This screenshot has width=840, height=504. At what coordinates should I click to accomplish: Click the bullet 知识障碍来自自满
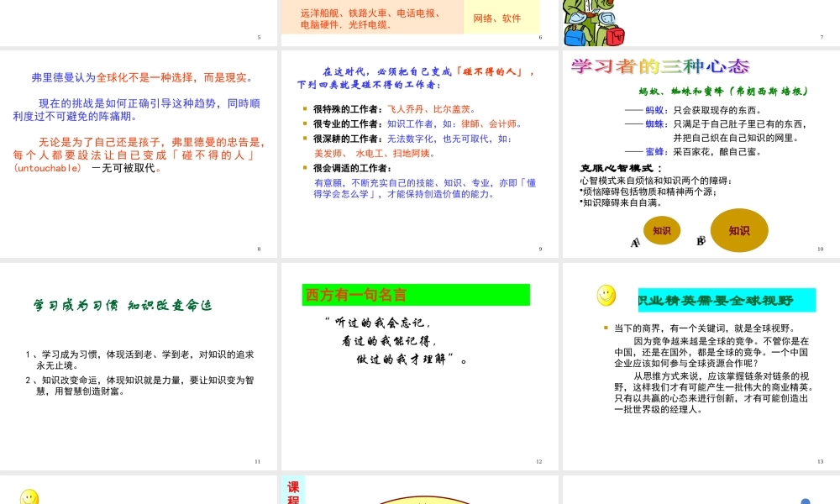coord(622,202)
